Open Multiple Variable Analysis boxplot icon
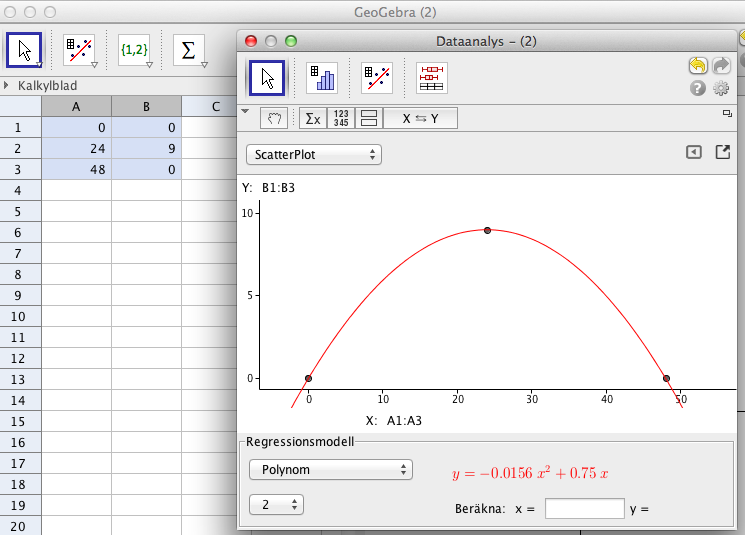The width and height of the screenshot is (745, 535). click(x=432, y=77)
